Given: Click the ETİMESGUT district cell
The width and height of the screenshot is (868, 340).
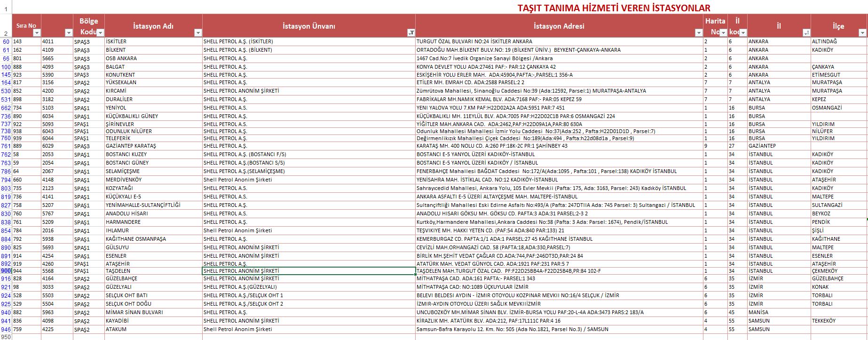Looking at the screenshot, I should pyautogui.click(x=839, y=75).
